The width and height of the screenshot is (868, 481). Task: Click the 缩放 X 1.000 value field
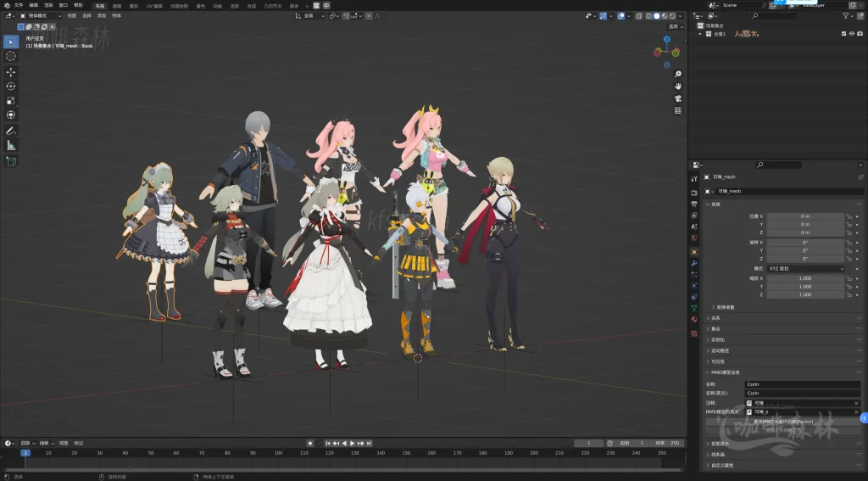coord(805,278)
